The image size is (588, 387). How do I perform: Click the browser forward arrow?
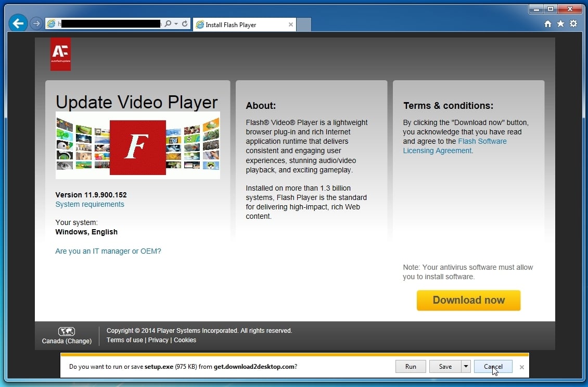[x=36, y=23]
